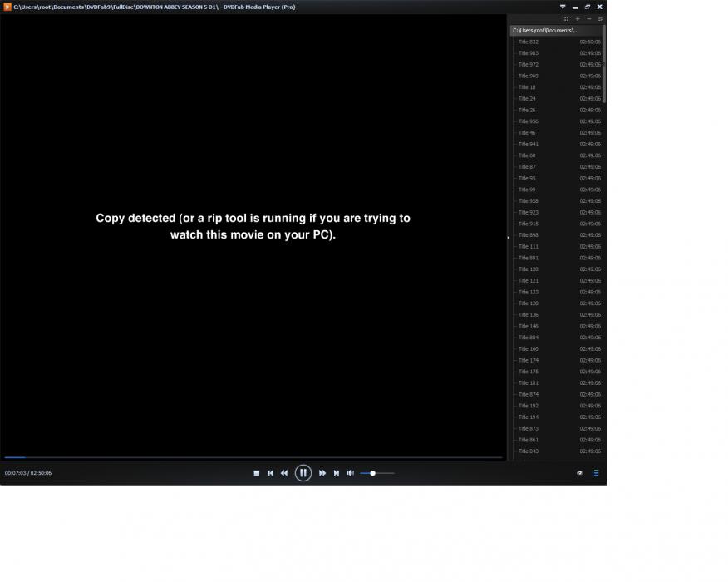Select Title 891 in the playlist
728x582 pixels.
coord(557,258)
